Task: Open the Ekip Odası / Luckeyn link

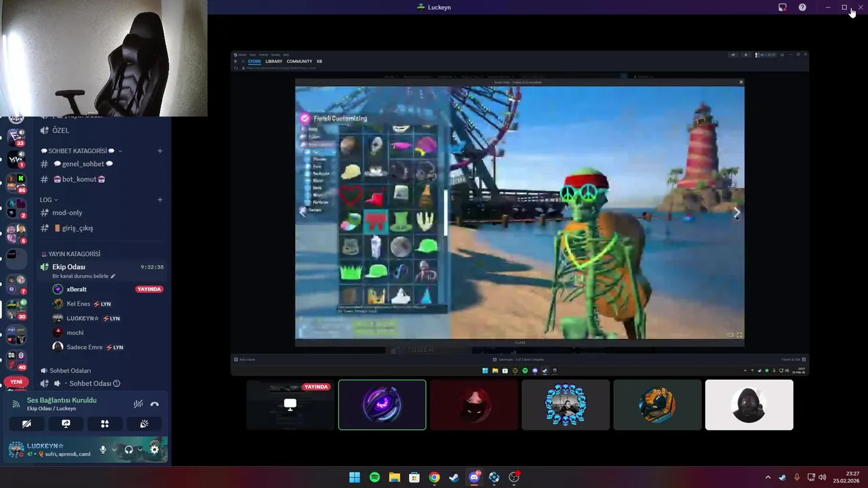Action: [x=52, y=409]
